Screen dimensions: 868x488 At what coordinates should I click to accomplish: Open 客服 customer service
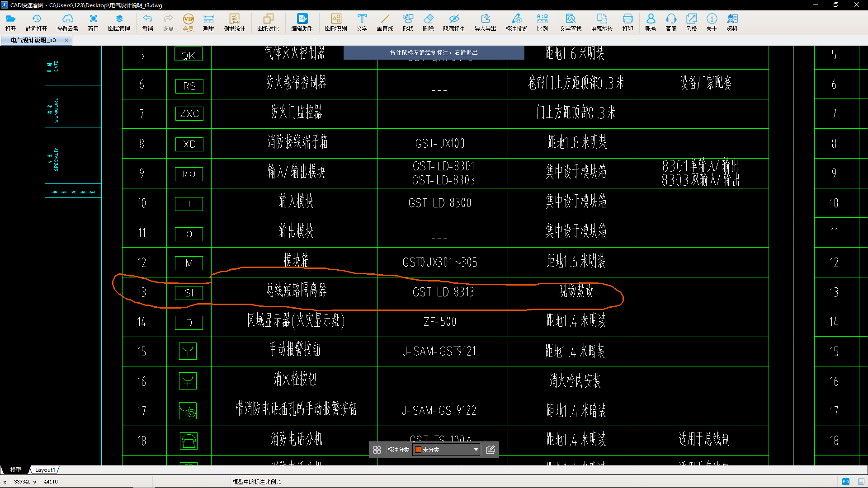(671, 22)
